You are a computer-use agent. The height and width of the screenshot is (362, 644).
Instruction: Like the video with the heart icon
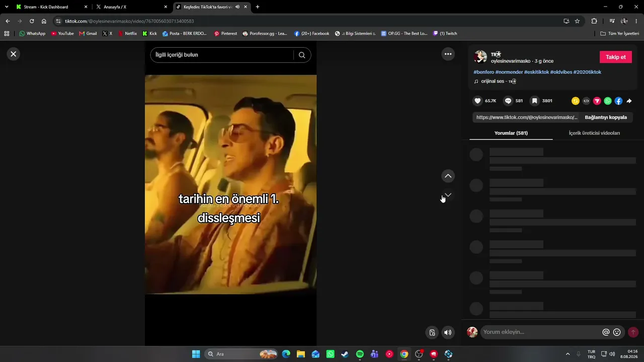pyautogui.click(x=477, y=101)
